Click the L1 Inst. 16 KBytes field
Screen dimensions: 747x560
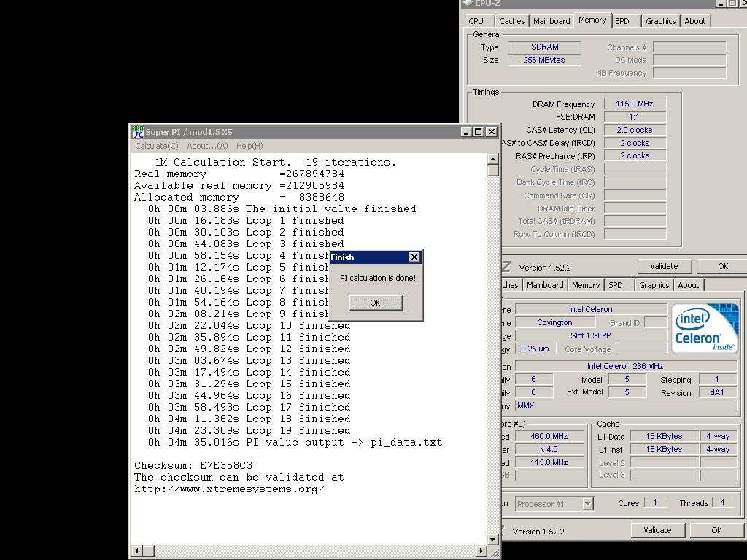pyautogui.click(x=664, y=449)
